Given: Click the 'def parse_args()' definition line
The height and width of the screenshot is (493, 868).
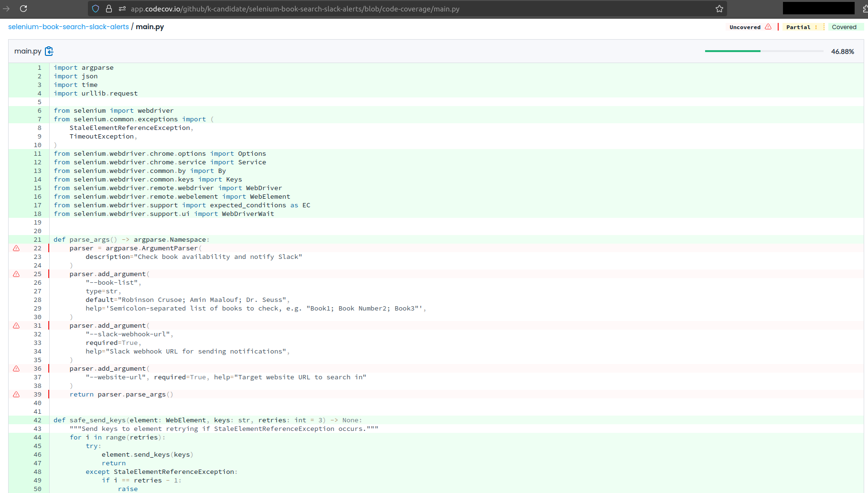Looking at the screenshot, I should pos(131,240).
